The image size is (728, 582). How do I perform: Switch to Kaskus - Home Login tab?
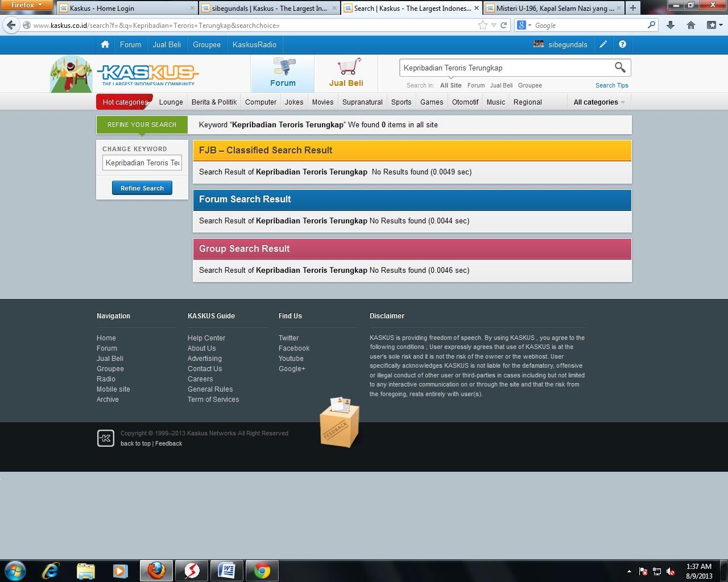pyautogui.click(x=127, y=8)
